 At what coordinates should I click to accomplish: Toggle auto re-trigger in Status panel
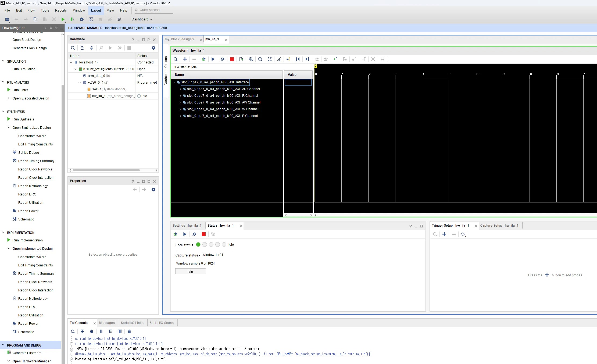click(175, 234)
